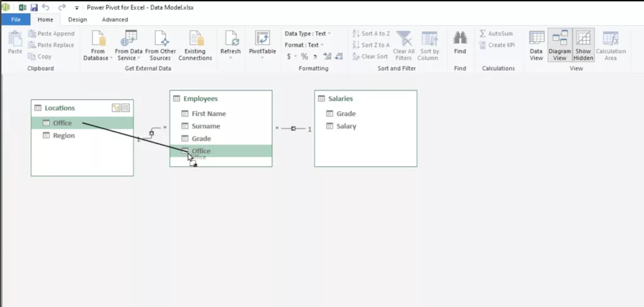Image resolution: width=644 pixels, height=307 pixels.
Task: Open Find with binoculars icon
Action: 460,43
